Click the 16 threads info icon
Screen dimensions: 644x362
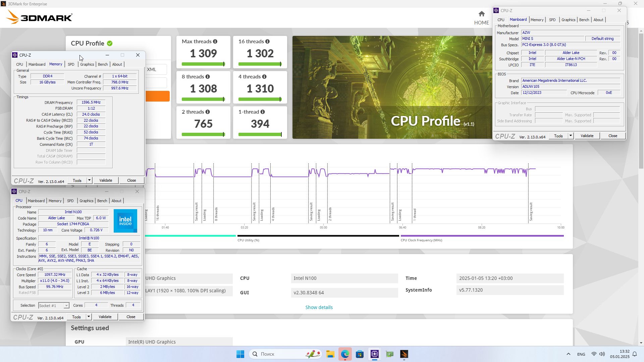(267, 42)
